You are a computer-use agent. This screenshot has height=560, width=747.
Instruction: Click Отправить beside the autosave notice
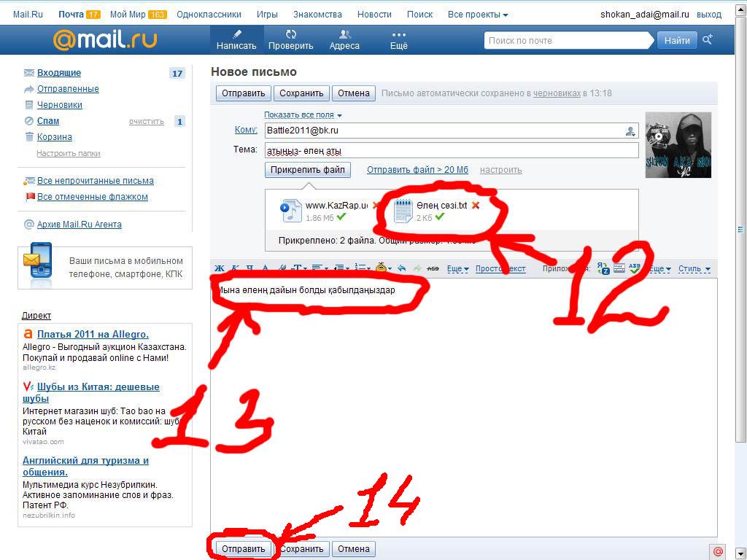[244, 93]
